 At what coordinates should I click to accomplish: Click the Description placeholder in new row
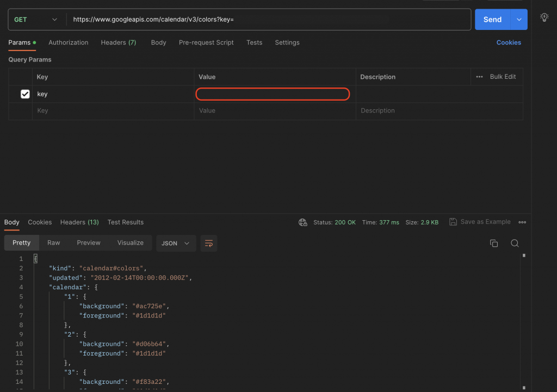[x=440, y=111]
